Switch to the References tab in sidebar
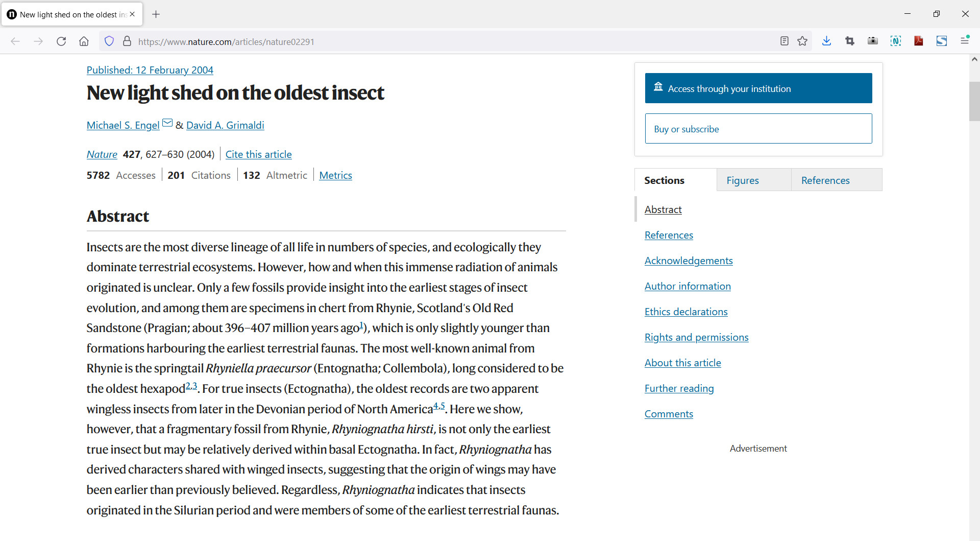 coord(825,180)
